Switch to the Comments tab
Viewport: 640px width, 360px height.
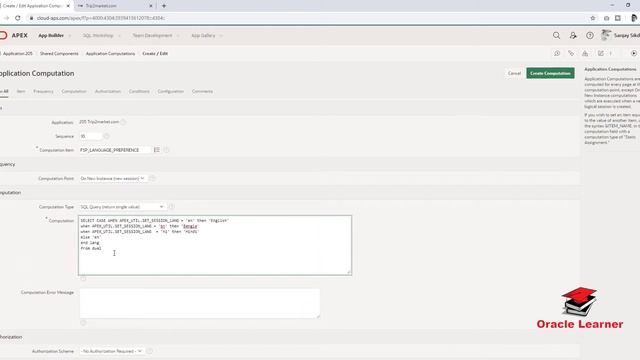pyautogui.click(x=202, y=91)
